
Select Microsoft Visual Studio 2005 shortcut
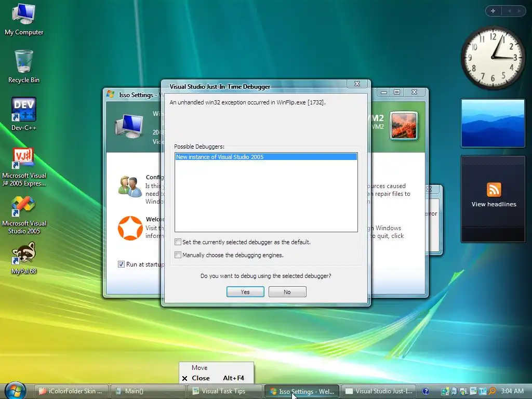click(x=24, y=215)
